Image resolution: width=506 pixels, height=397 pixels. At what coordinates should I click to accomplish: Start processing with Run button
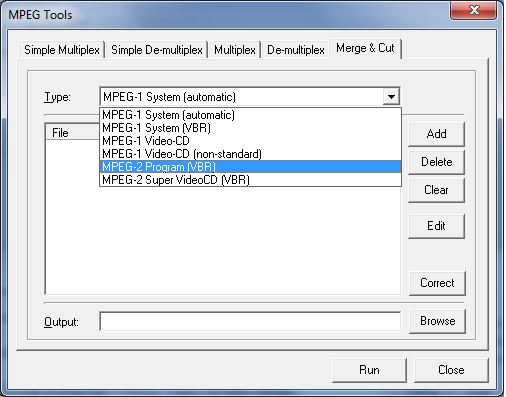coord(369,370)
